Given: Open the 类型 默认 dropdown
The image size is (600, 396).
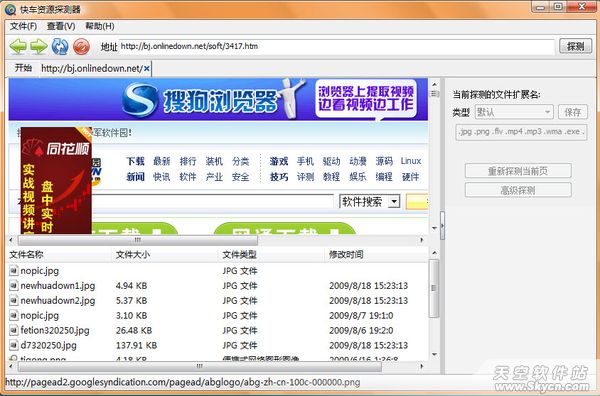Looking at the screenshot, I should (x=514, y=112).
